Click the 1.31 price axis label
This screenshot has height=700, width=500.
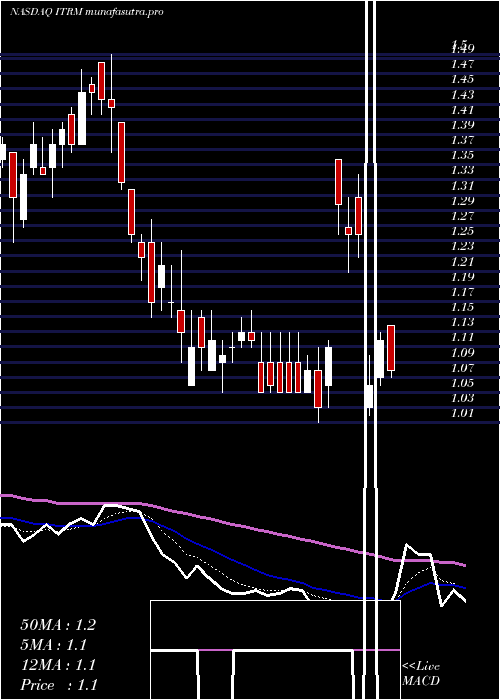click(x=462, y=186)
